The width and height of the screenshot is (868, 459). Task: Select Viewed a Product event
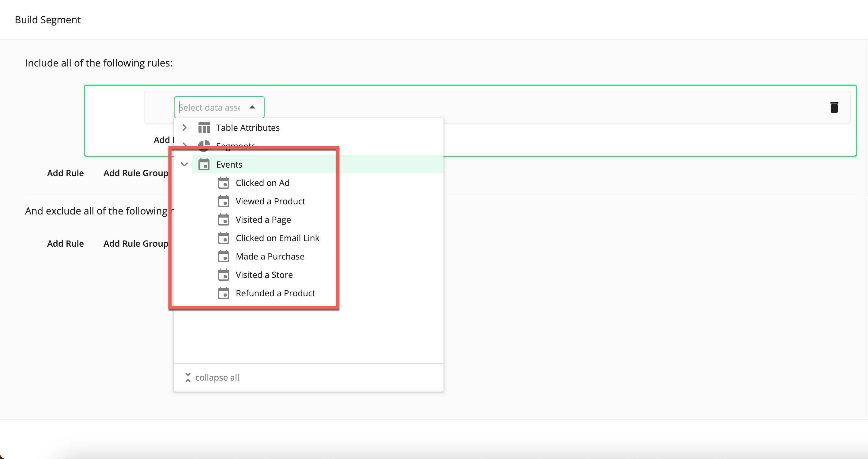pos(270,200)
